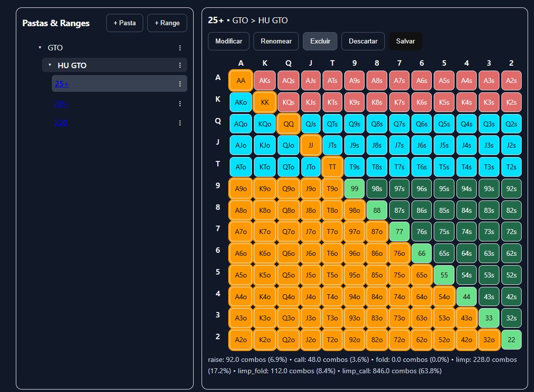
Task: Collapse the GTO tree node
Action: point(40,47)
